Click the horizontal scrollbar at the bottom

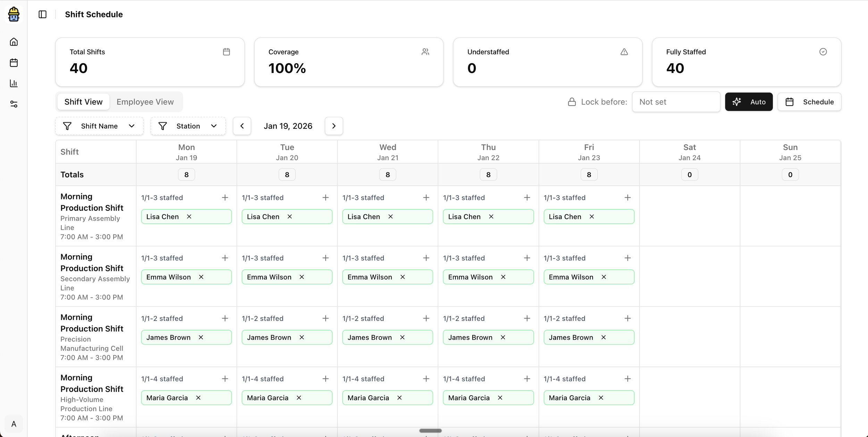coord(431,430)
